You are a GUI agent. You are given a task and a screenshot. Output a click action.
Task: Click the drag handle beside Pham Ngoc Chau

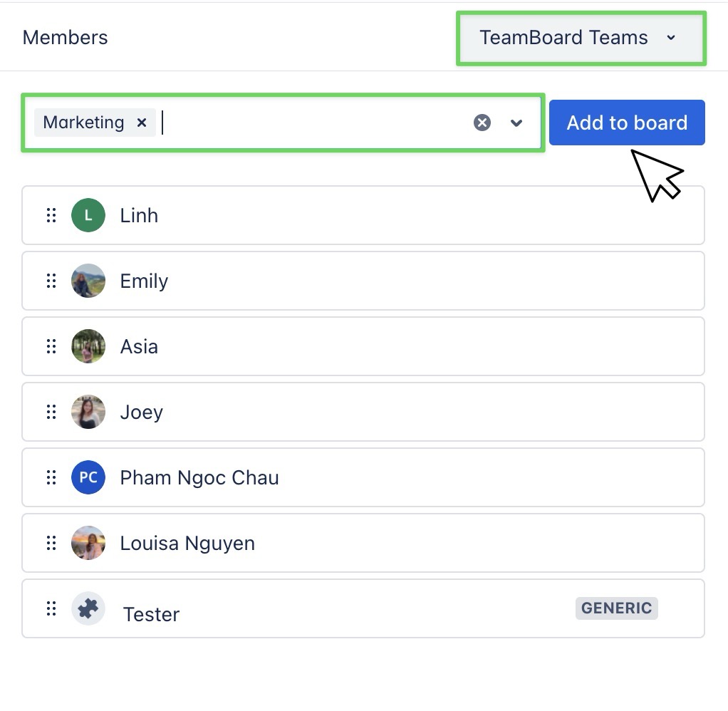[51, 477]
